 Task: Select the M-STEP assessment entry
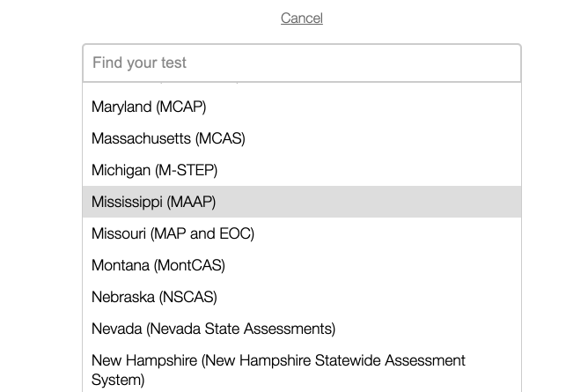154,170
